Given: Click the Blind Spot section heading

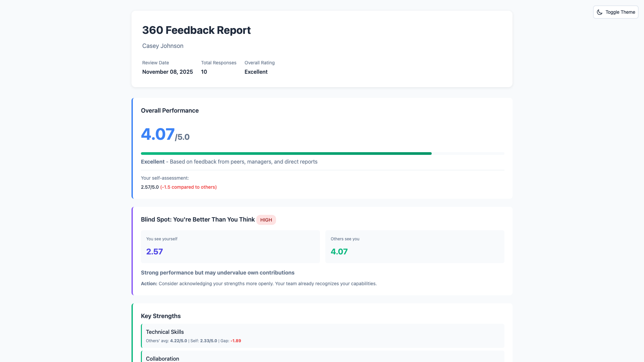Looking at the screenshot, I should (x=198, y=220).
